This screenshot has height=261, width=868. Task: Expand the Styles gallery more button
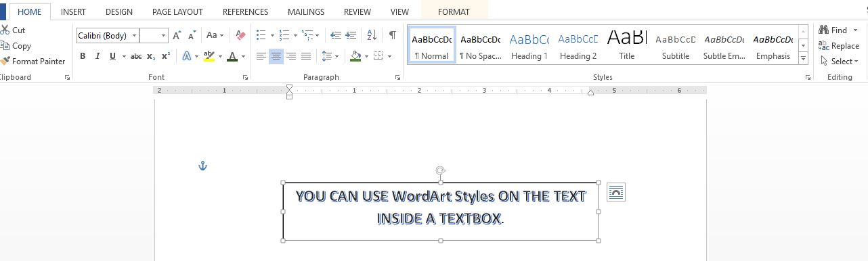(x=804, y=59)
